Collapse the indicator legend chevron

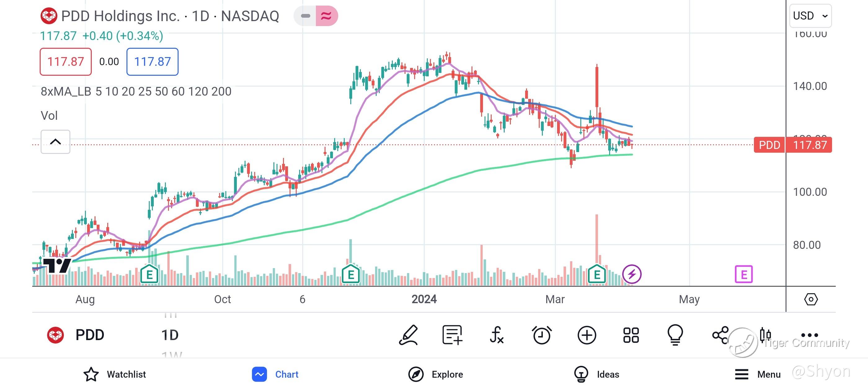point(55,142)
